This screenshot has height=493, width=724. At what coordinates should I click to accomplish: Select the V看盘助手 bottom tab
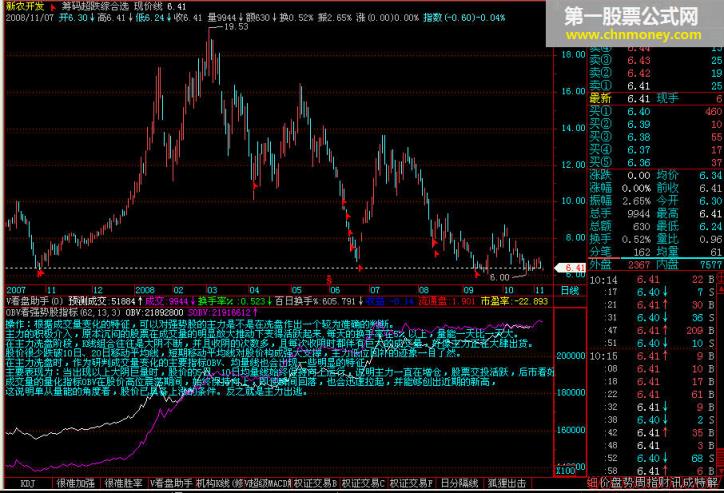[x=171, y=483]
